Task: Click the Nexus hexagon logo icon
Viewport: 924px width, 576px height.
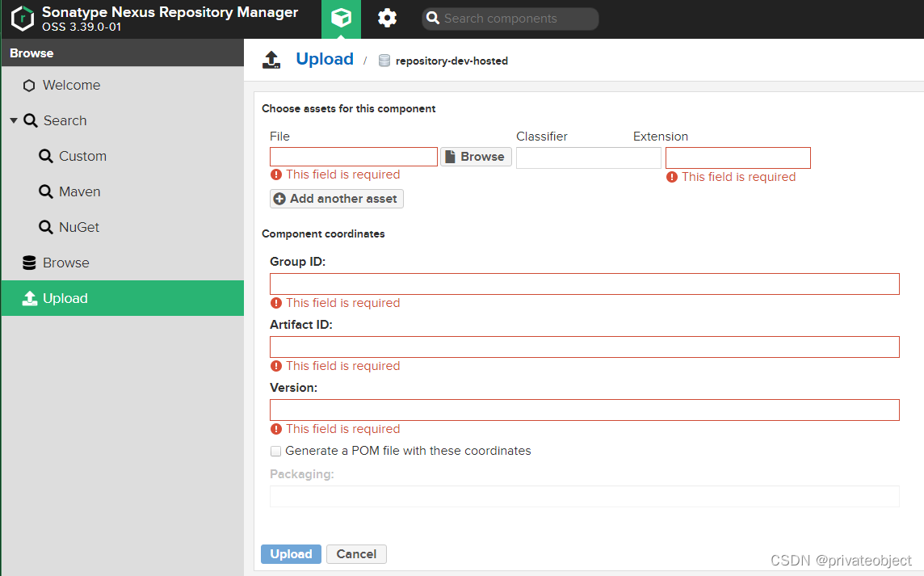Action: pos(23,19)
